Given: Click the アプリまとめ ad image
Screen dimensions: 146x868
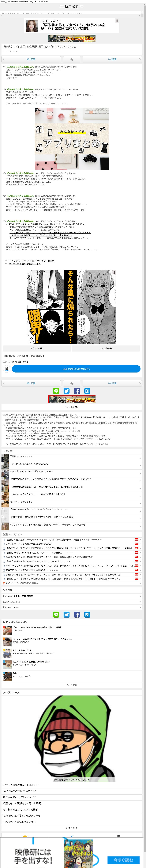Looking at the screenshot, I should coord(72,139).
